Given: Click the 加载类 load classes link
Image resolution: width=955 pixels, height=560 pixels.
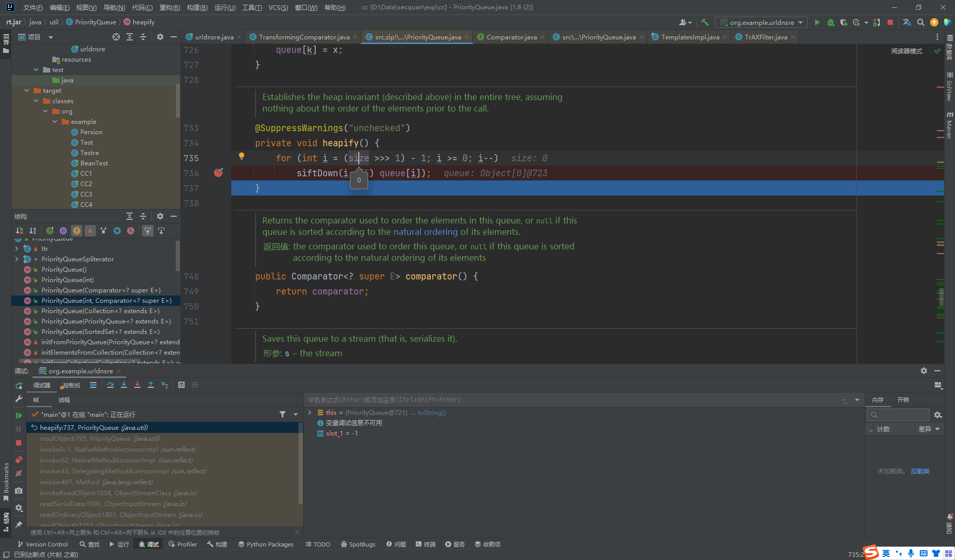Looking at the screenshot, I should 920,471.
